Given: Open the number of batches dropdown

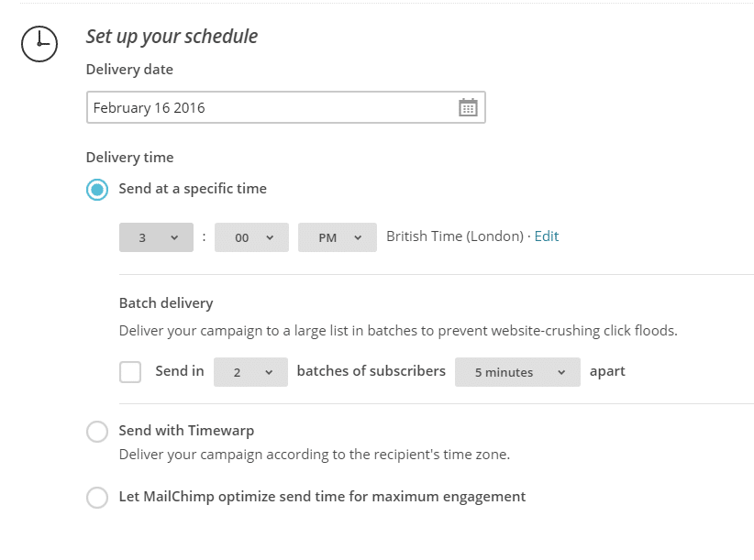Looking at the screenshot, I should (x=250, y=372).
